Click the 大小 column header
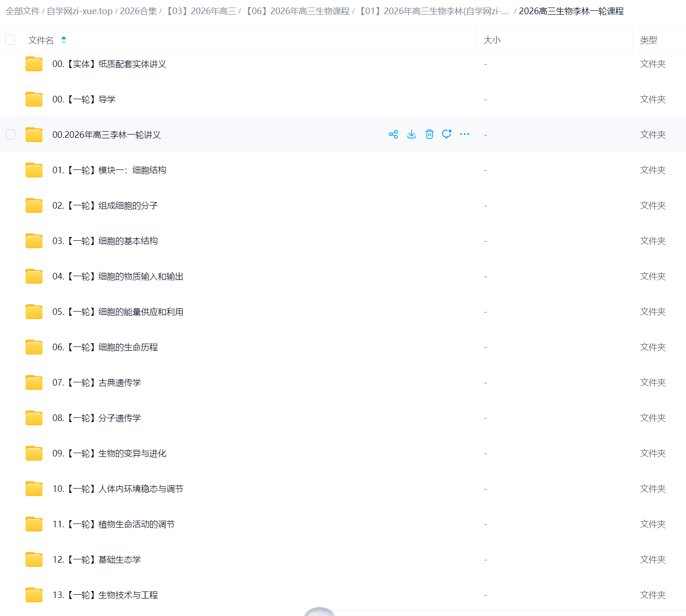 click(492, 40)
